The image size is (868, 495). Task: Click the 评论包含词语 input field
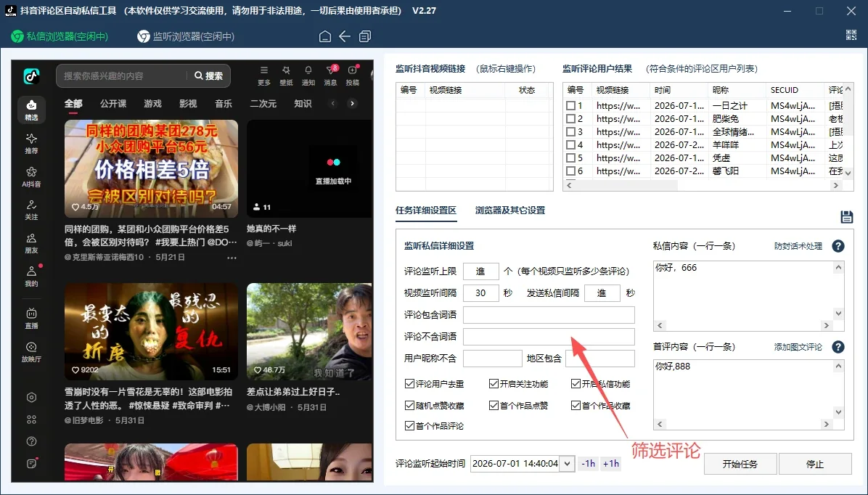549,315
